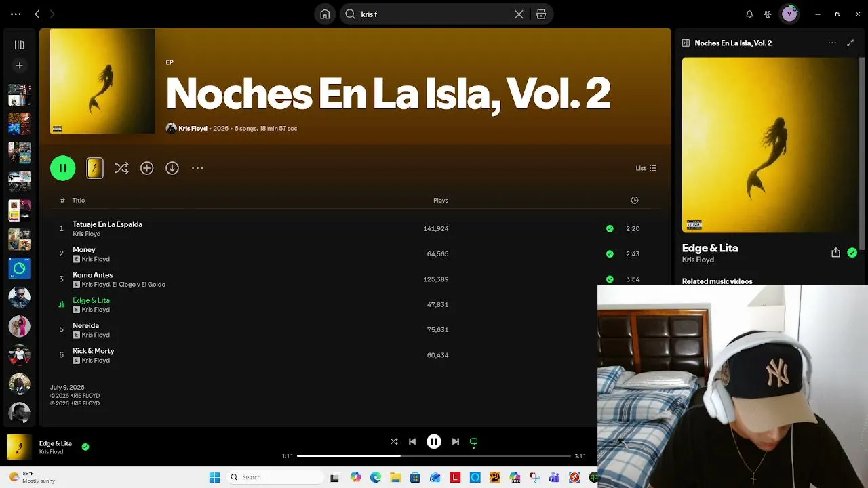Image resolution: width=868 pixels, height=488 pixels.
Task: Open the app menu three dots at top left
Action: [16, 14]
